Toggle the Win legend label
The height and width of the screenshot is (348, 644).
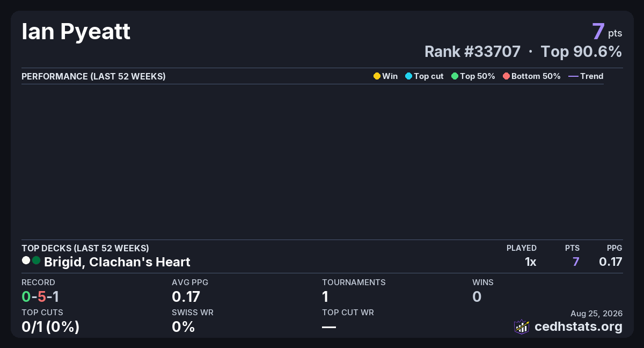coord(390,76)
